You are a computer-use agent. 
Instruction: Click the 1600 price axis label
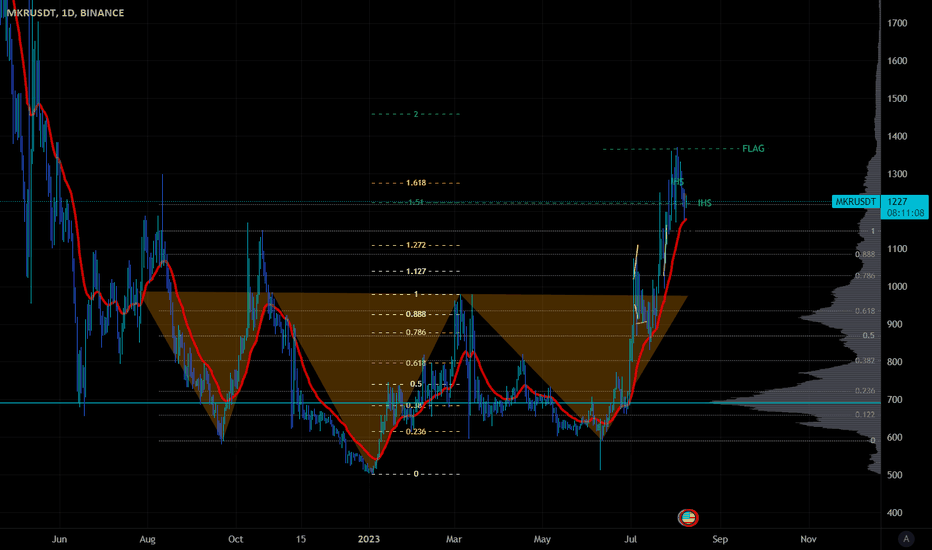coord(898,61)
